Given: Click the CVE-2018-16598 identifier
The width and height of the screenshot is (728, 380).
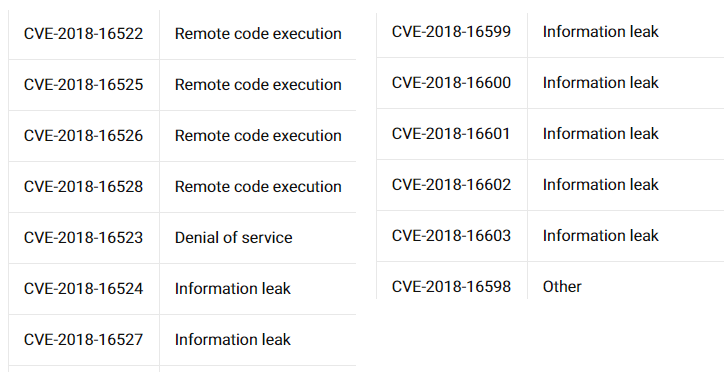Looking at the screenshot, I should pyautogui.click(x=451, y=287).
